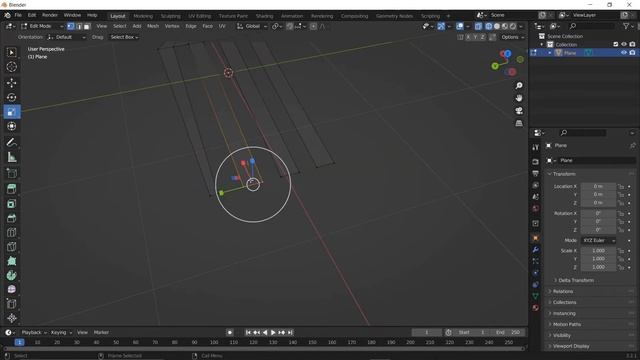Uncheck the Collection exclude checkbox
Image resolution: width=640 pixels, height=360 pixels.
click(616, 44)
